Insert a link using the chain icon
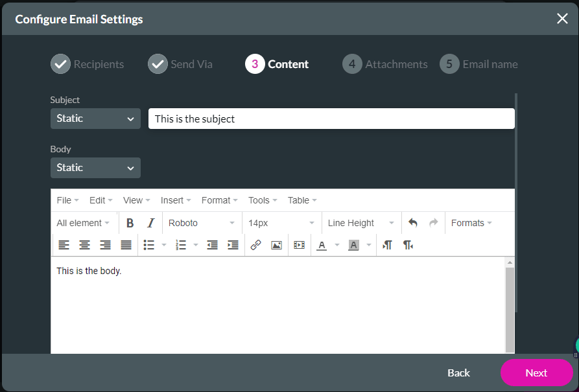The image size is (579, 392). [255, 245]
